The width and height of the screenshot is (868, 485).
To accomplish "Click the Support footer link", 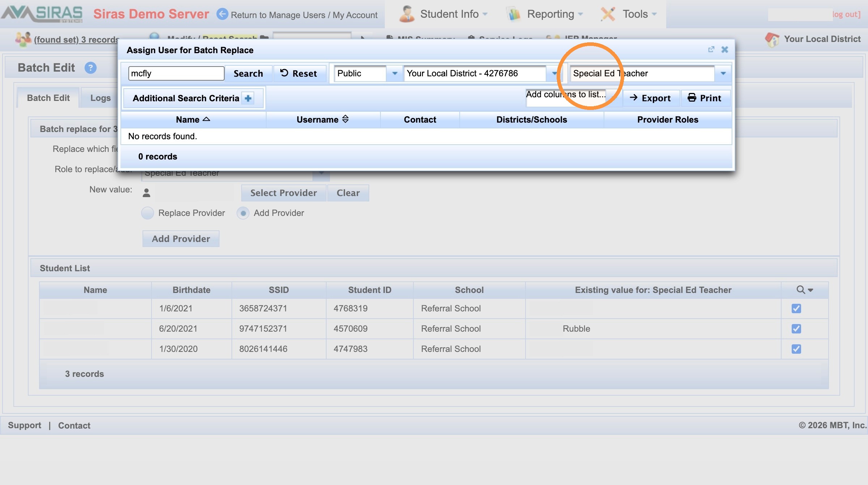I will (x=25, y=425).
